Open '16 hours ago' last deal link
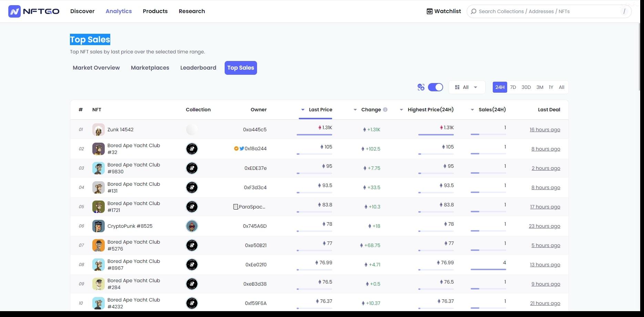This screenshot has width=644, height=317. (x=545, y=130)
